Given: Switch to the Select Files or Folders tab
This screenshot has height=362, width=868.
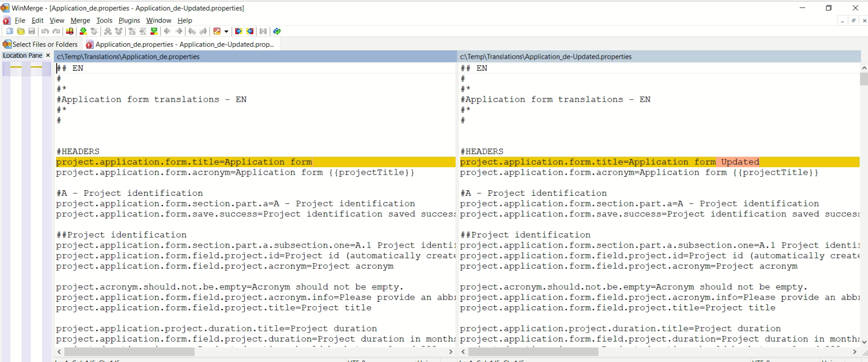Looking at the screenshot, I should [x=40, y=44].
